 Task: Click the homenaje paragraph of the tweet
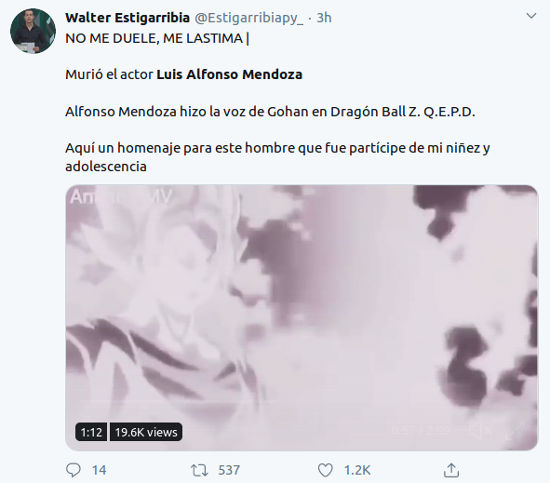[x=277, y=157]
